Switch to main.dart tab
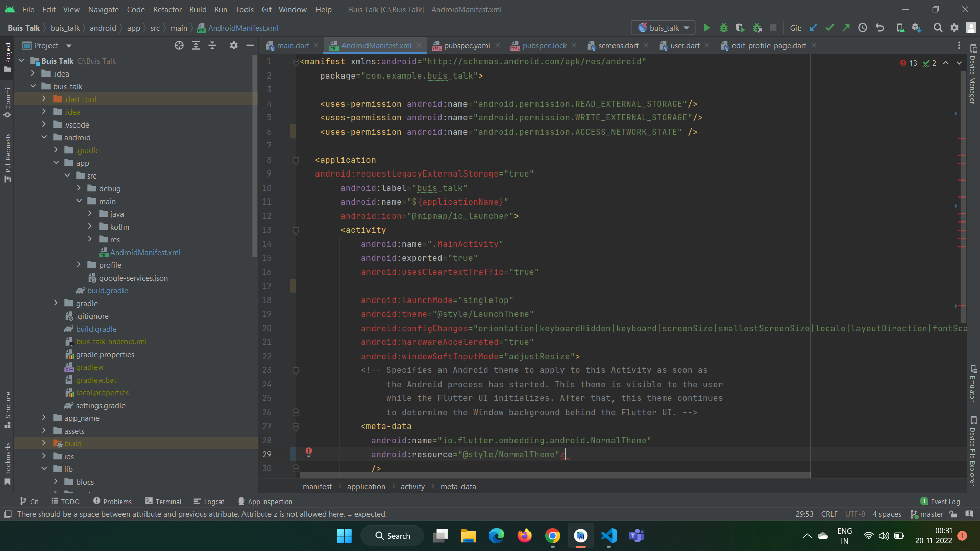Image resolution: width=980 pixels, height=551 pixels. point(293,46)
